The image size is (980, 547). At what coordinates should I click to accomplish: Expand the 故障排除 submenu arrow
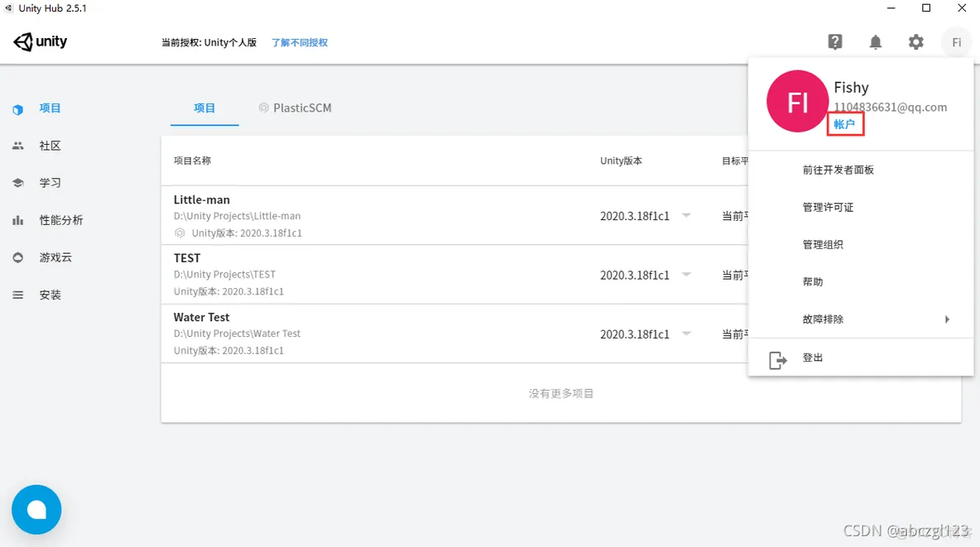[948, 319]
